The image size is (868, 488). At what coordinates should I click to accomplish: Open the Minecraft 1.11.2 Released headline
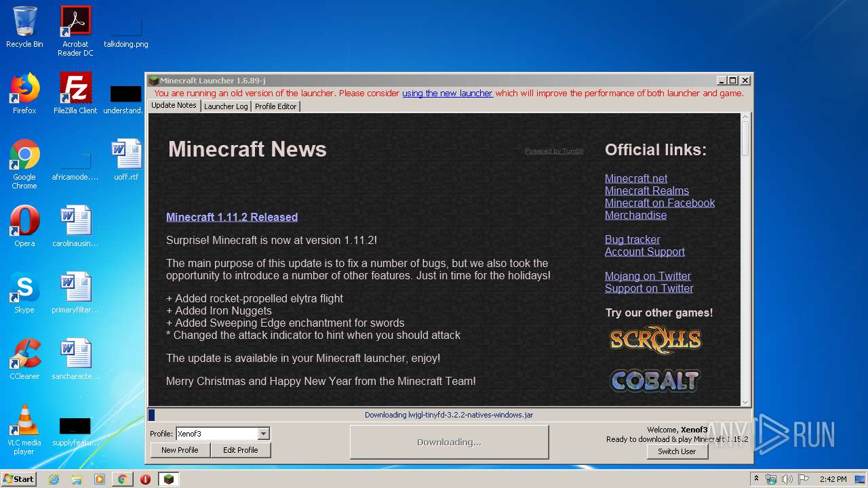tap(232, 217)
